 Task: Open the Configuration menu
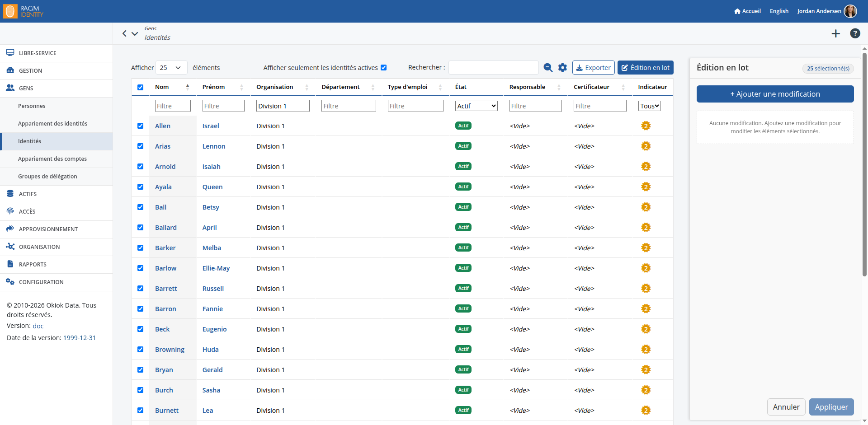pos(57,282)
